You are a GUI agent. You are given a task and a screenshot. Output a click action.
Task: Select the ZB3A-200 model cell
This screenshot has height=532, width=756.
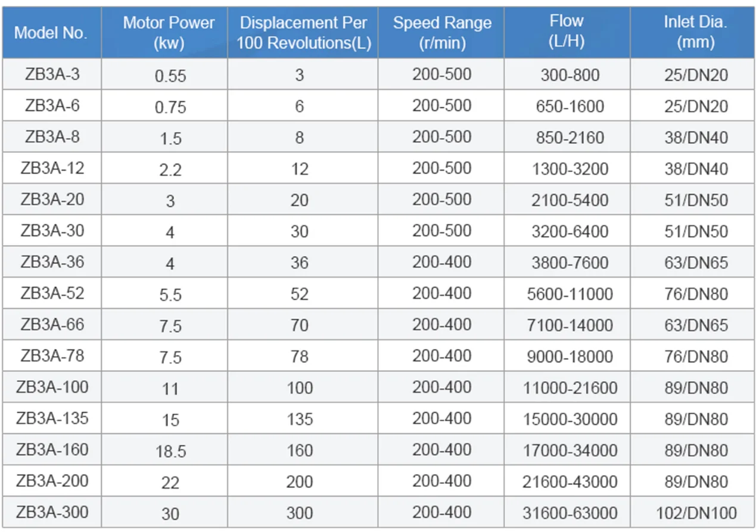(x=52, y=480)
